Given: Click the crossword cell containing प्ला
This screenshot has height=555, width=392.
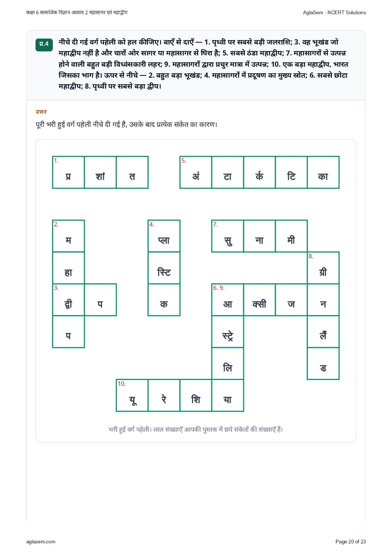Looking at the screenshot, I should (164, 236).
